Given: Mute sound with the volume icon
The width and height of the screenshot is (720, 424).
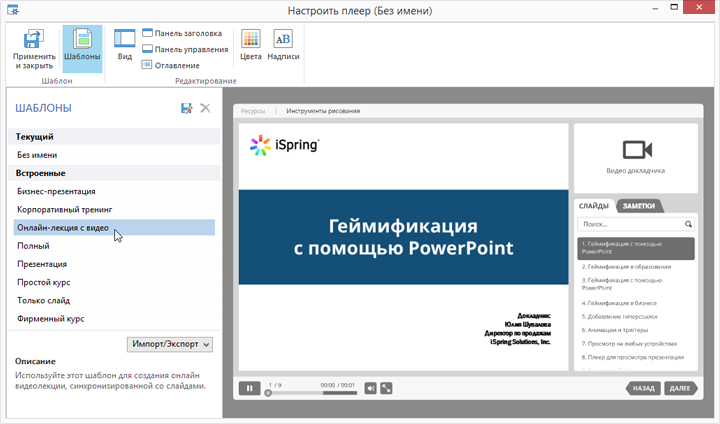Looking at the screenshot, I should (x=370, y=389).
